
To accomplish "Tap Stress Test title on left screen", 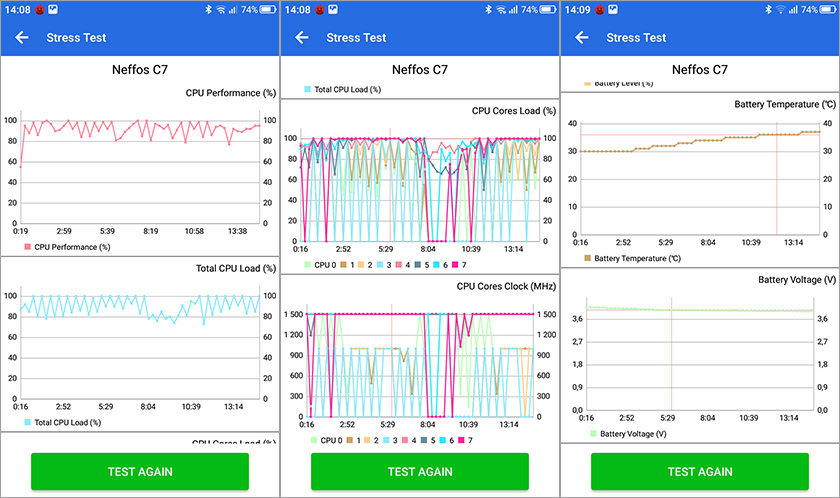I will tap(76, 37).
